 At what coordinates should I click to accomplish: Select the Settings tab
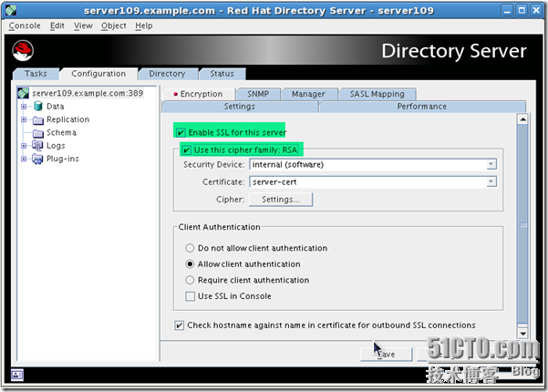click(x=240, y=107)
